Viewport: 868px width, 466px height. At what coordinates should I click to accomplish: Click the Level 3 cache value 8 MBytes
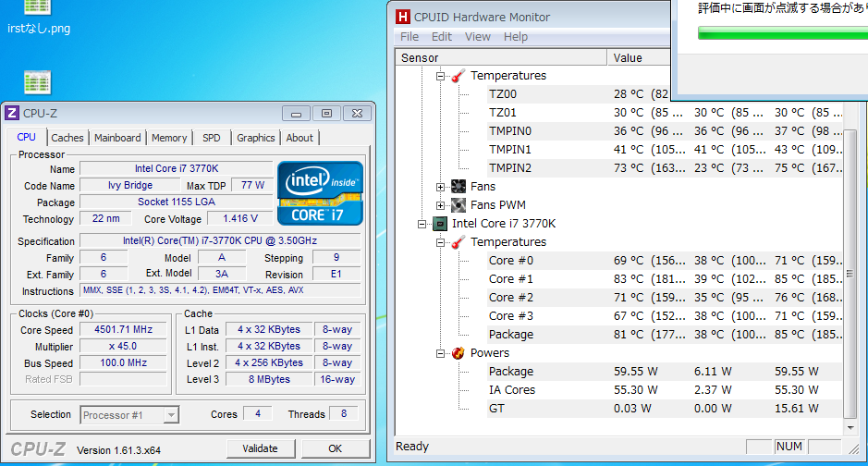pos(269,379)
